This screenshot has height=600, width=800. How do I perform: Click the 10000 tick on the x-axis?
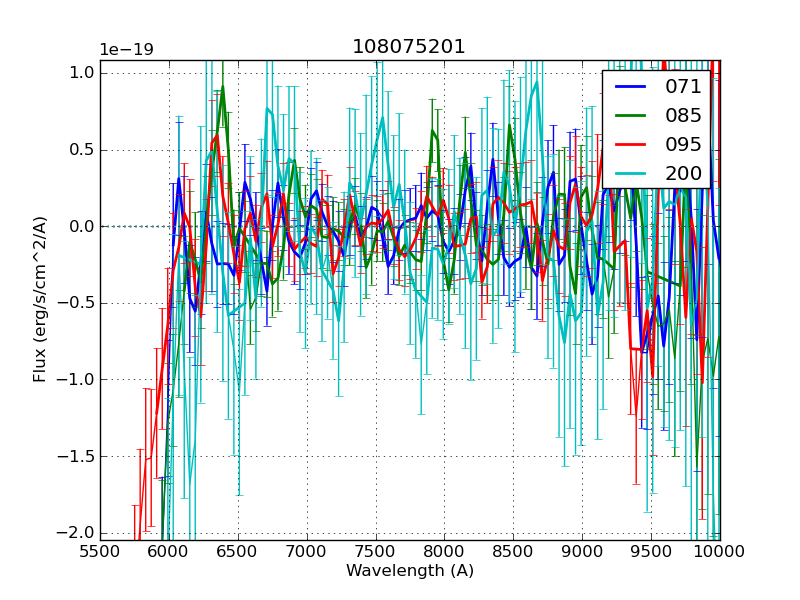coord(720,552)
